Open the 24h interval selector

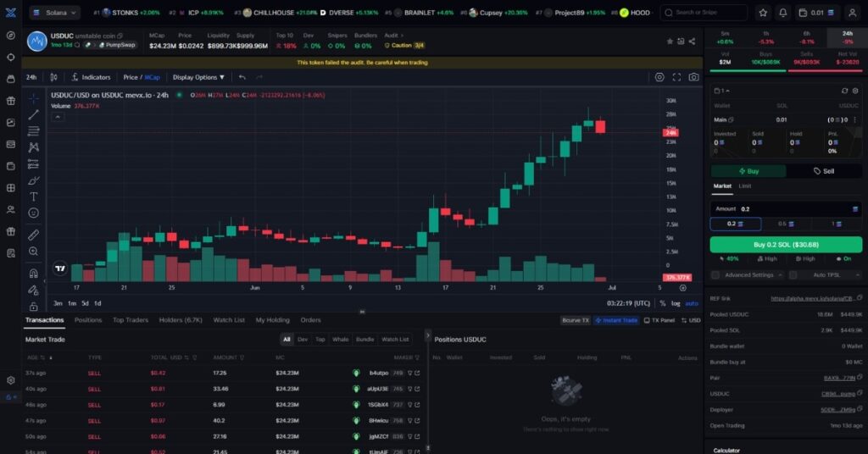point(31,77)
